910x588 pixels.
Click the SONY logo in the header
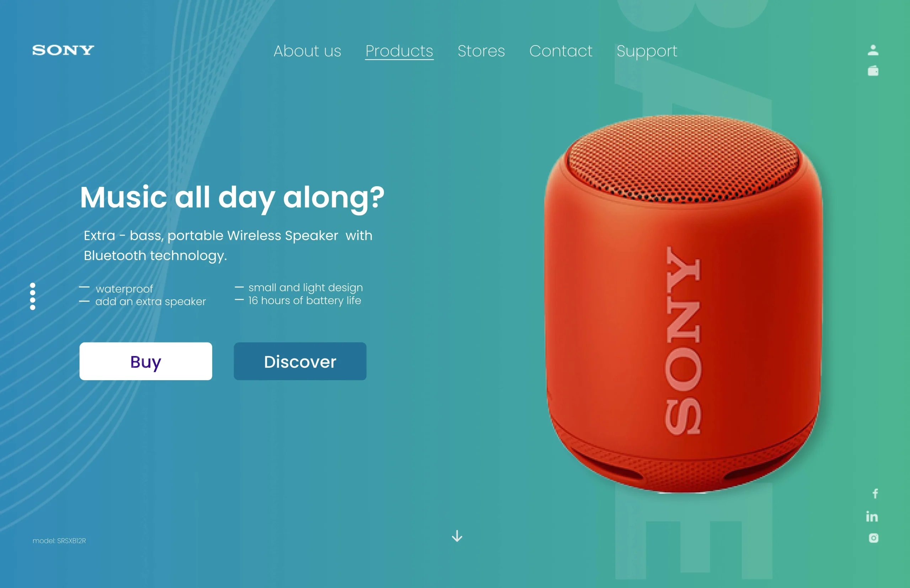(63, 50)
